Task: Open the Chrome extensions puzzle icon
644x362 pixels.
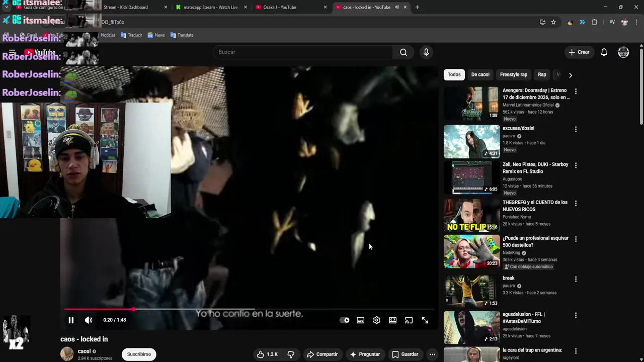Action: click(594, 22)
